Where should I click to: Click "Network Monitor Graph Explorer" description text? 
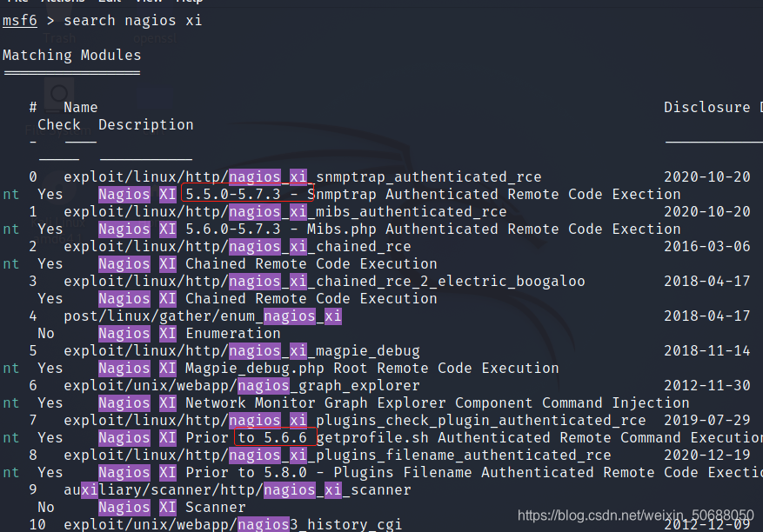click(x=315, y=403)
